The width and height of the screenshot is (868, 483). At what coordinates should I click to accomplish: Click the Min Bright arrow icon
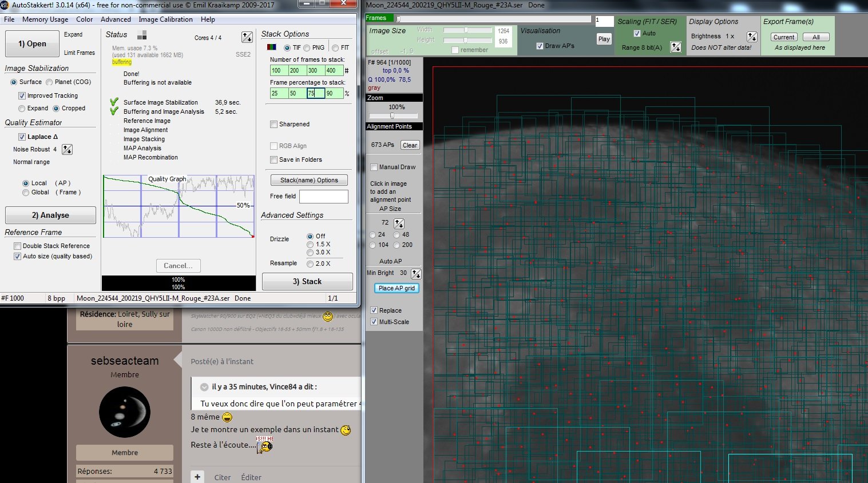pos(416,274)
